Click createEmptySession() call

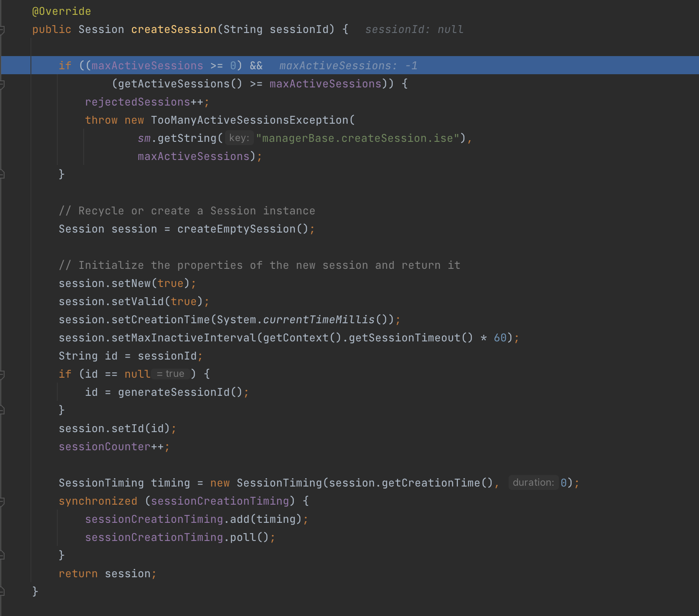(243, 229)
